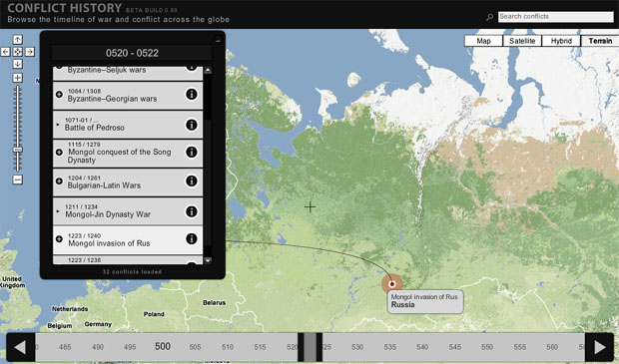Pan the map left with arrow button
Screen dimensions: 619x364
tap(5, 52)
